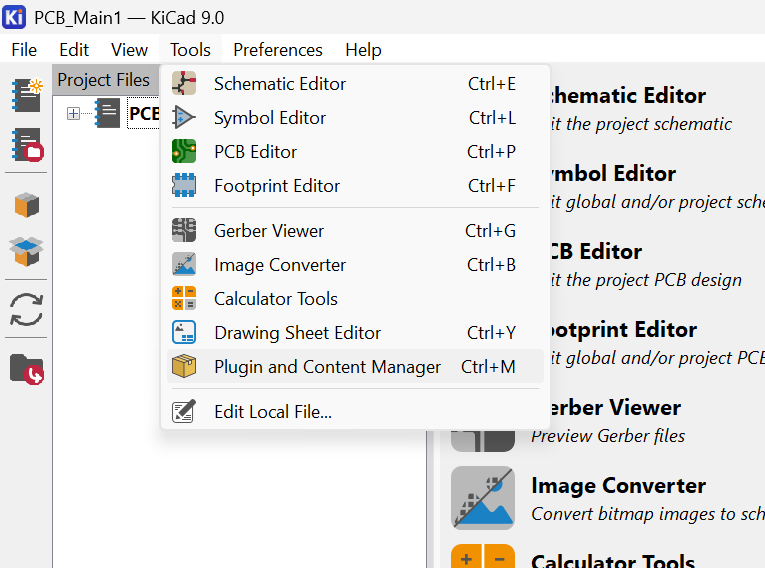Choose Drawing Sheet Editor menu item
The width and height of the screenshot is (765, 568).
pyautogui.click(x=297, y=333)
